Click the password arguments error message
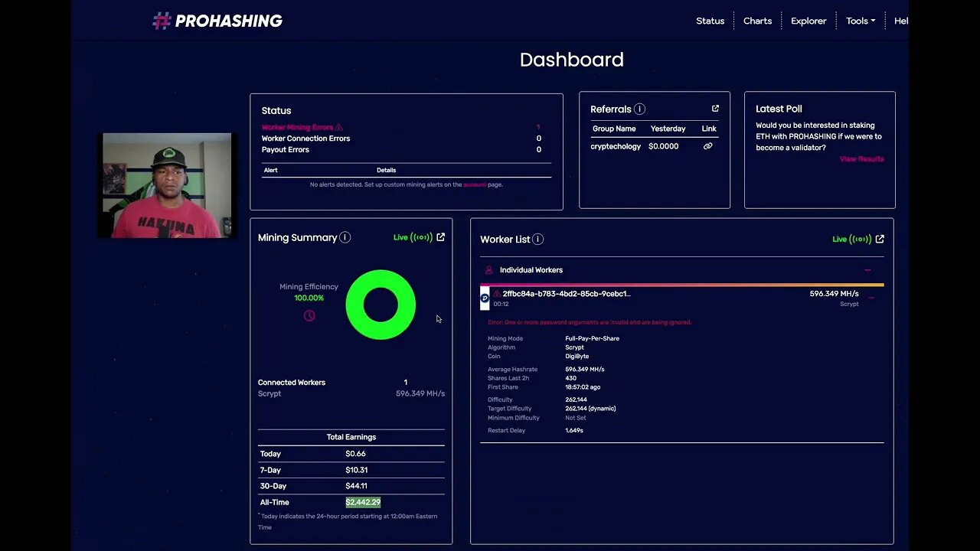The width and height of the screenshot is (980, 551). click(590, 322)
